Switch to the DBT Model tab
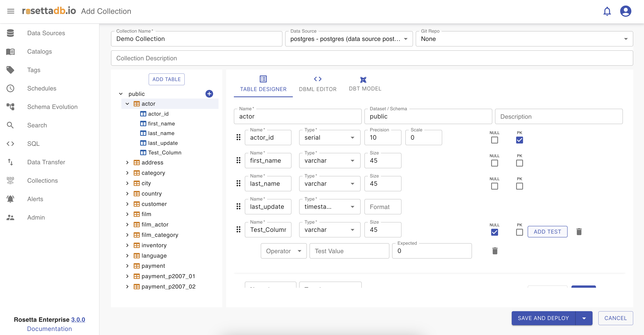644x335 pixels. pyautogui.click(x=365, y=84)
